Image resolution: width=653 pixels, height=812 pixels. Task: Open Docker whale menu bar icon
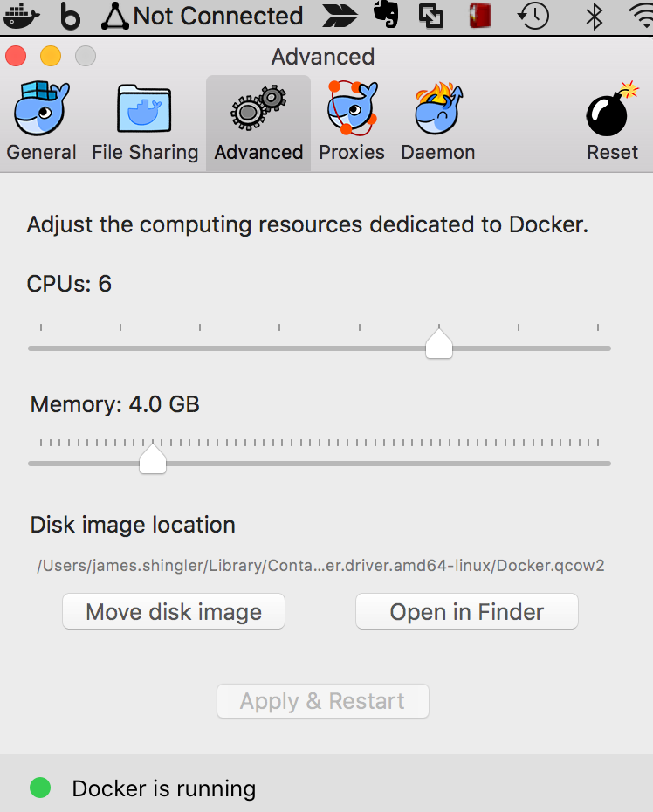click(x=21, y=16)
